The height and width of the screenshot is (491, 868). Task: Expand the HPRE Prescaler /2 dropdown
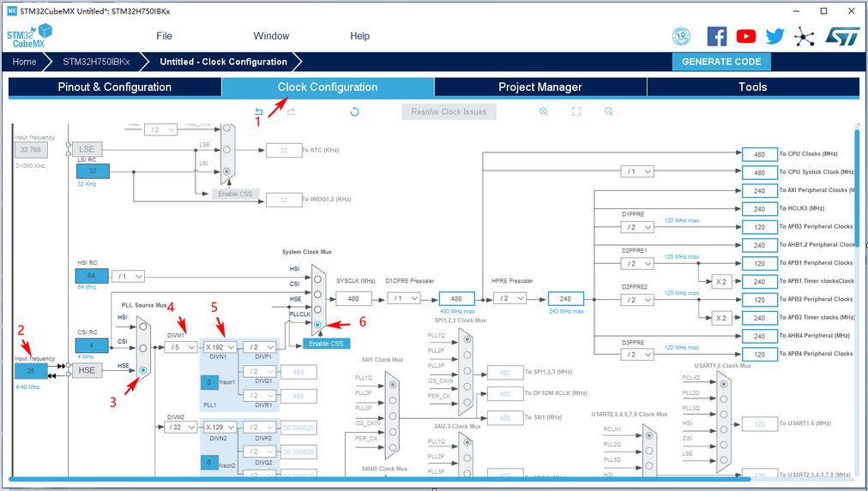[509, 298]
